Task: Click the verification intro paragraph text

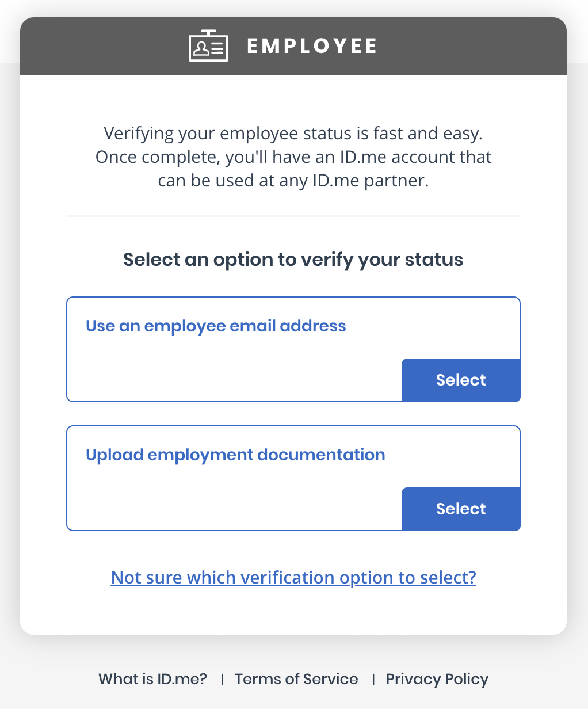Action: (x=293, y=156)
